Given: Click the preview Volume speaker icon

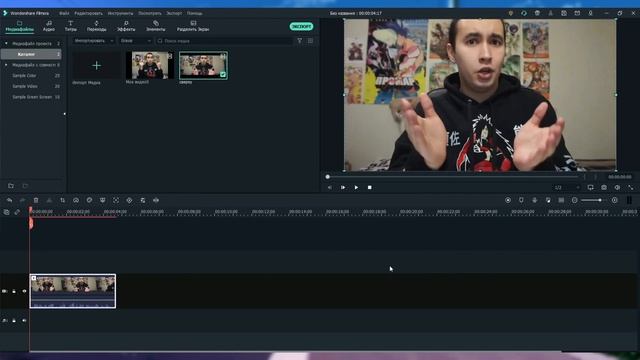Looking at the screenshot, I should coord(617,188).
